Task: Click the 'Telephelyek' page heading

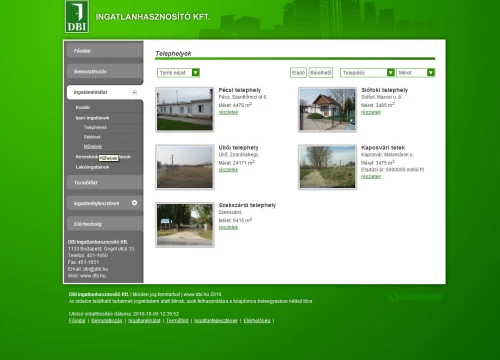Action: pos(173,53)
